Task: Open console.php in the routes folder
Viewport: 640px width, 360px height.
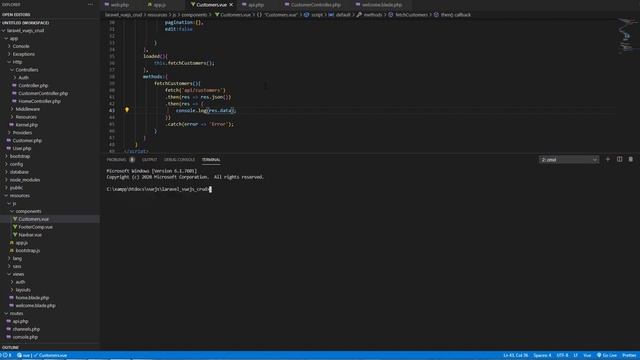Action: tap(25, 337)
